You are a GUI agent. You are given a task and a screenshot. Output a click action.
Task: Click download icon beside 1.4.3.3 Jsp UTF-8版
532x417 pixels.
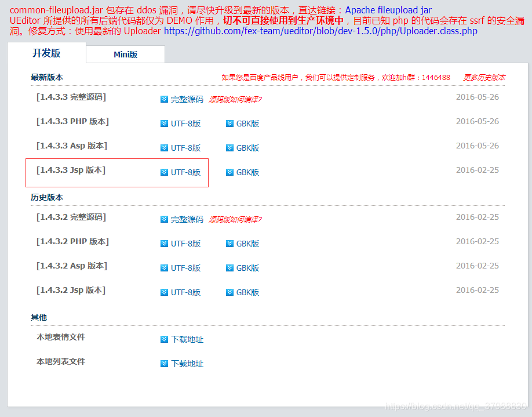click(x=164, y=172)
